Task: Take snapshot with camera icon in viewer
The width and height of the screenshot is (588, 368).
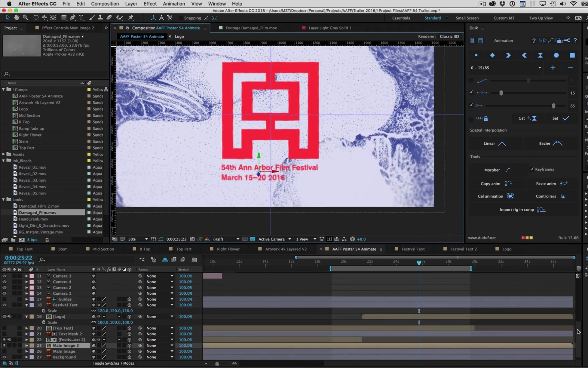Action: [192, 239]
